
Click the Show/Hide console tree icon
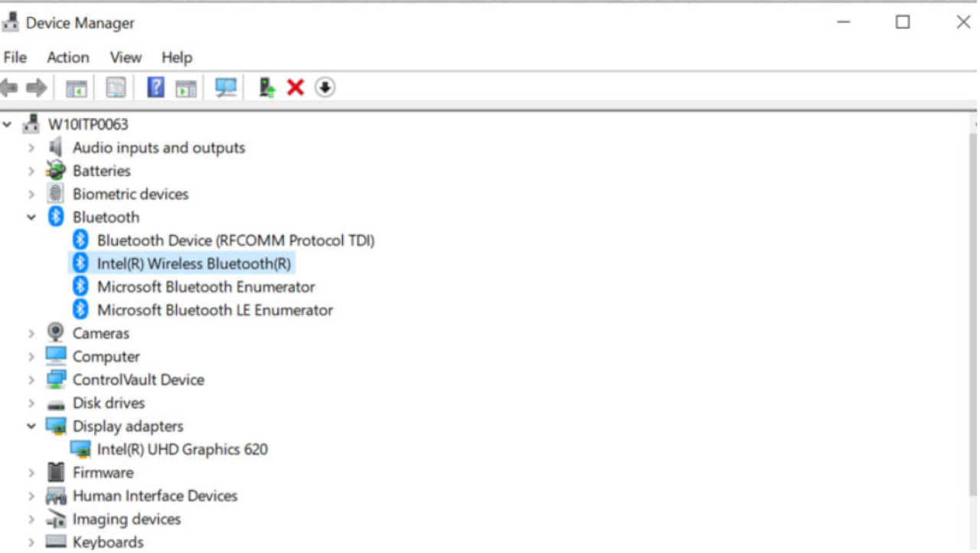[76, 88]
